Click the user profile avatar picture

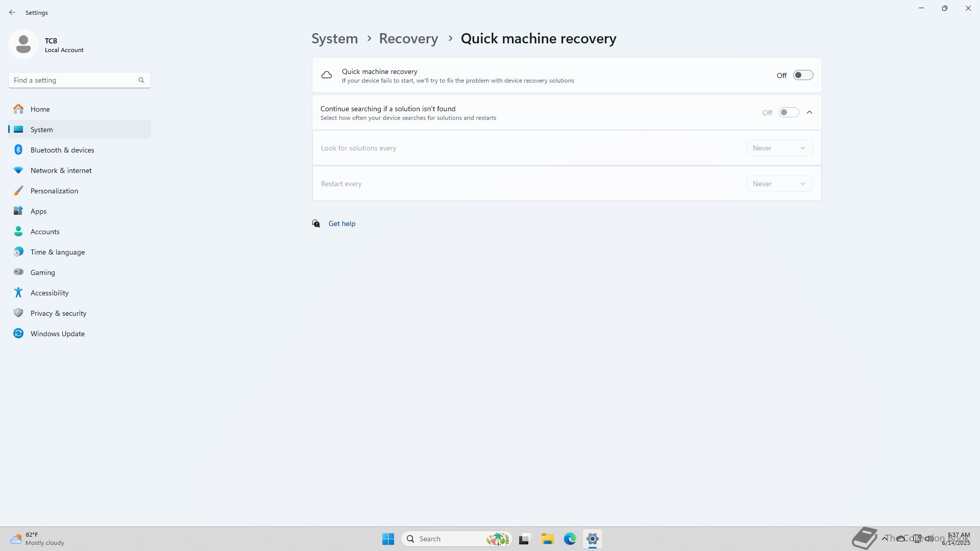tap(23, 44)
